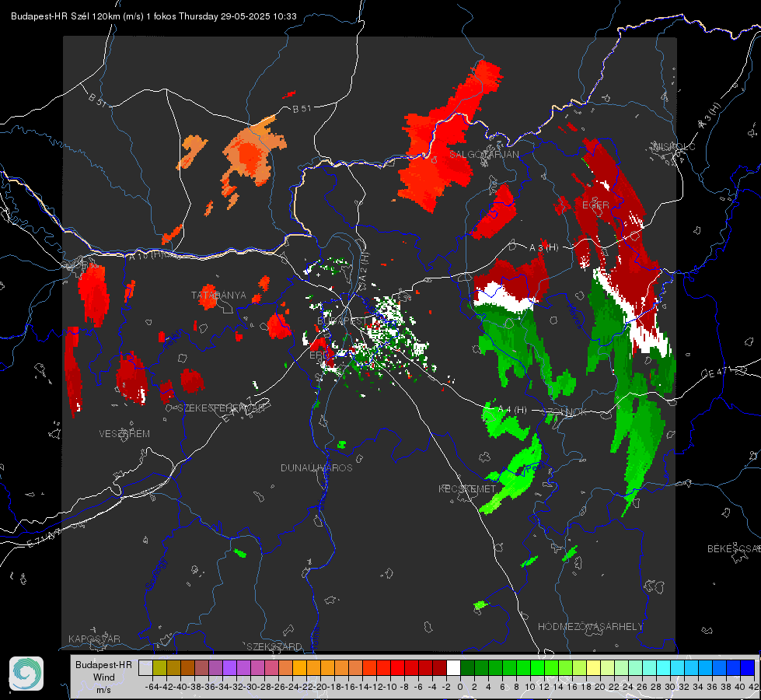Click the HODMEZOVASARHELY city label

click(x=590, y=627)
